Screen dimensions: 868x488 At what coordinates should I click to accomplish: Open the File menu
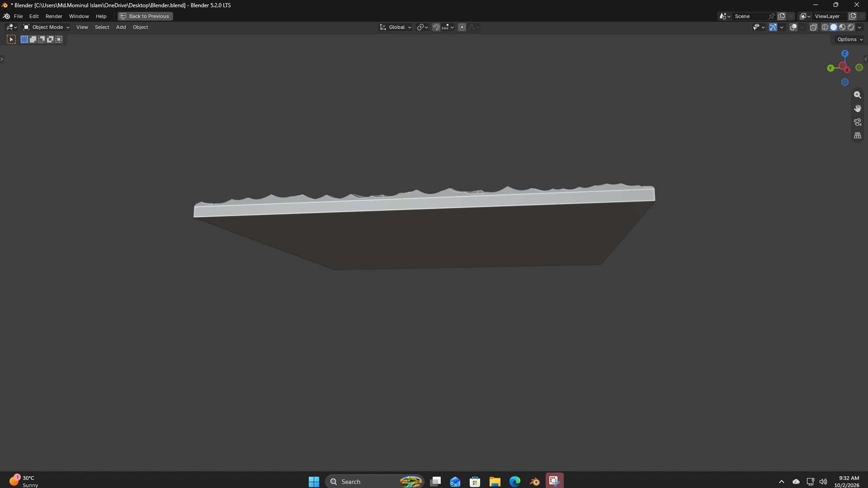[18, 16]
